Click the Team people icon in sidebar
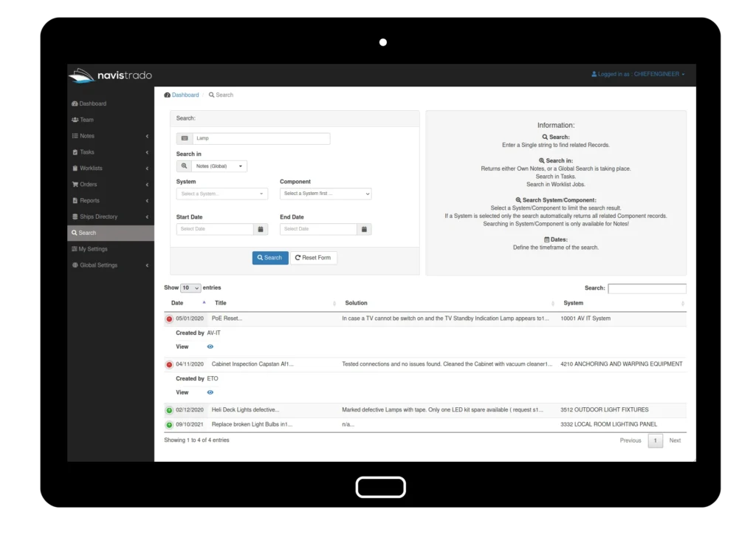 click(75, 120)
